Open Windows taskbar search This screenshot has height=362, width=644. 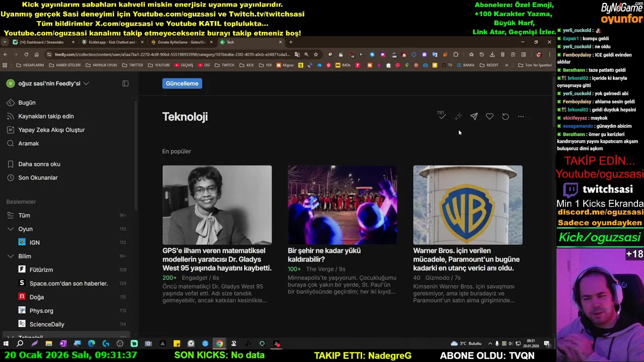20,344
